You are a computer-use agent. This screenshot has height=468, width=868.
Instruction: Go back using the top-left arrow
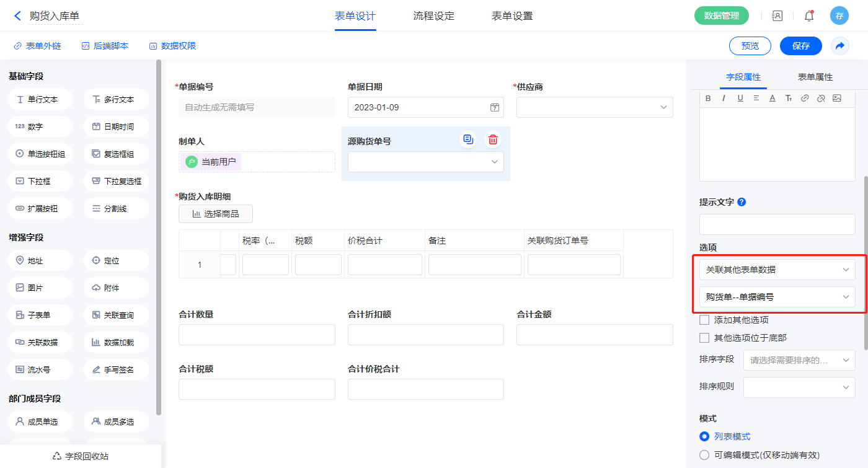[17, 16]
